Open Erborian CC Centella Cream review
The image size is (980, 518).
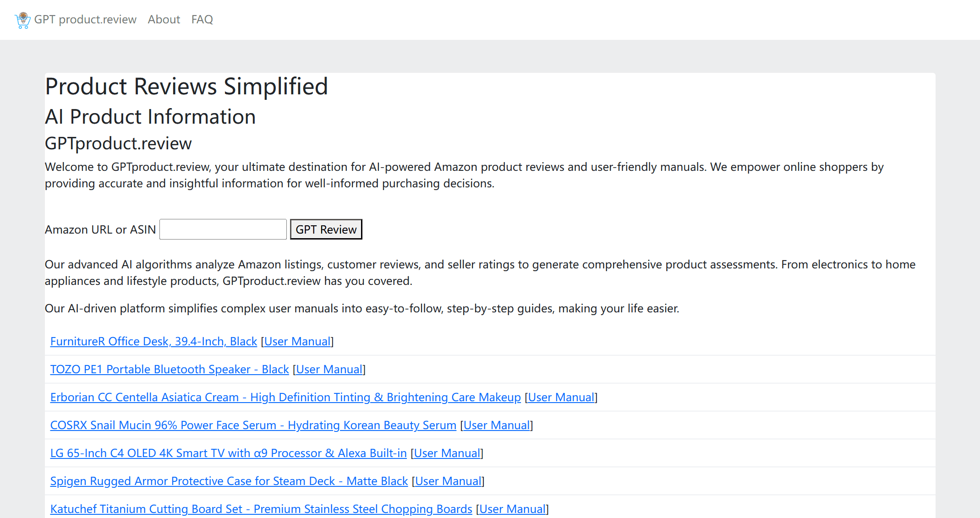(x=285, y=398)
